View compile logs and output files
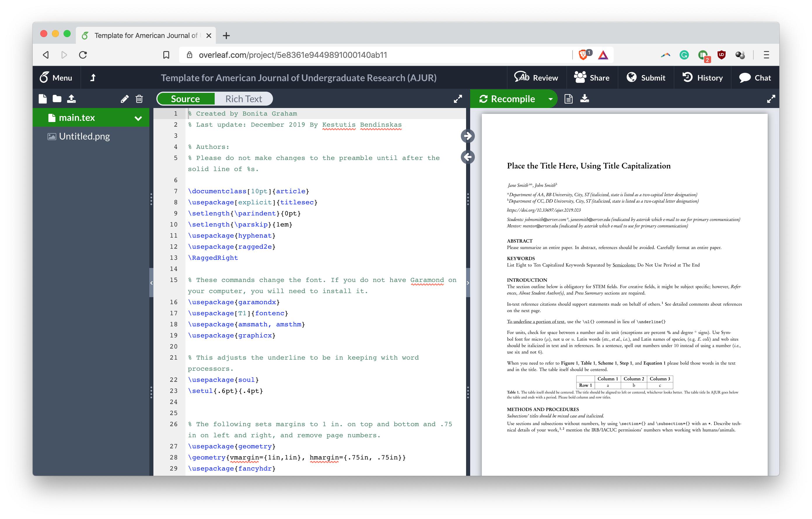The width and height of the screenshot is (812, 519). (x=568, y=99)
